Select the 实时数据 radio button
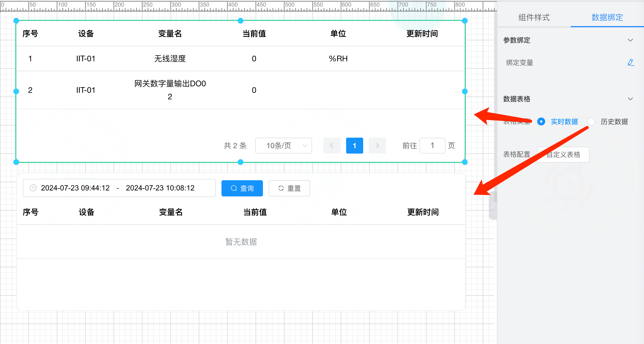644x344 pixels. click(x=541, y=122)
